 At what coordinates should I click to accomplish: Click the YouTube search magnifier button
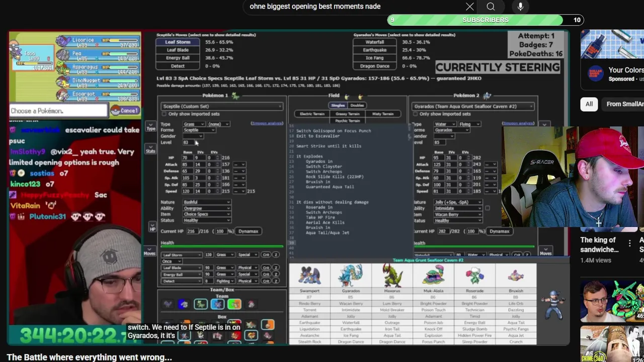coord(491,7)
